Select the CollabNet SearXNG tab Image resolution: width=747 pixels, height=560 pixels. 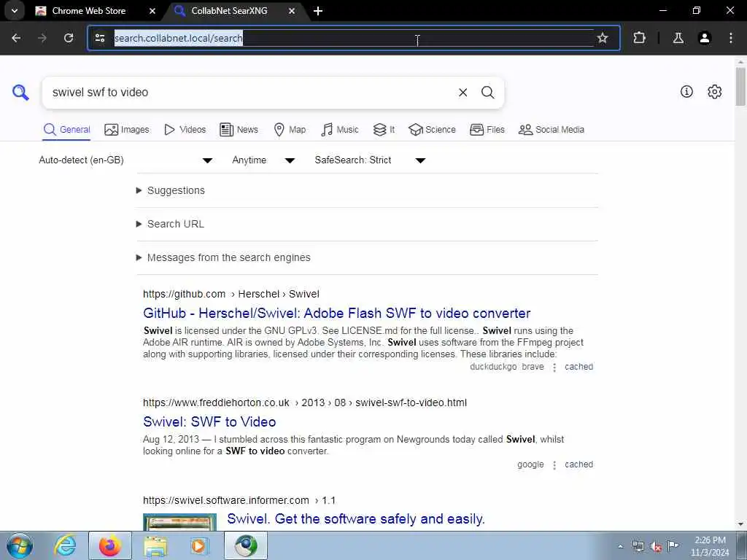229,10
